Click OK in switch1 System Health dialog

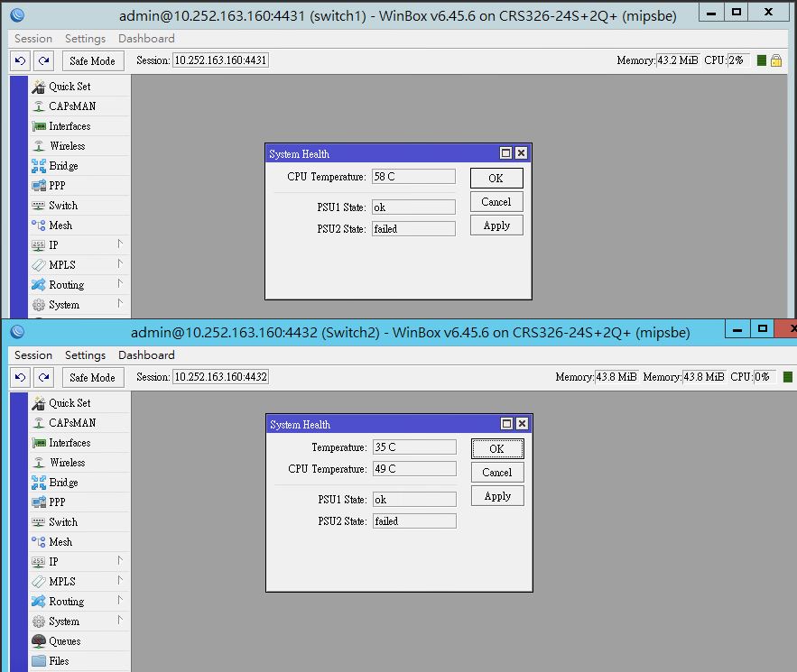click(x=496, y=179)
